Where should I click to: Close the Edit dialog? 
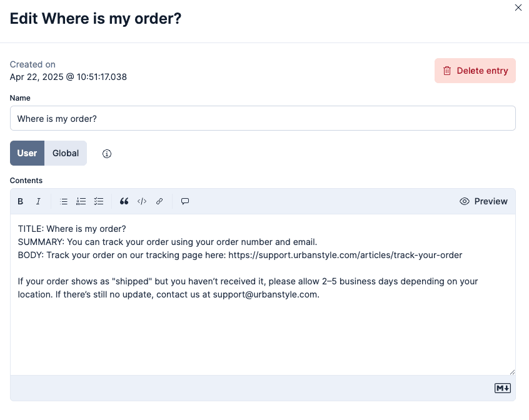tap(518, 7)
